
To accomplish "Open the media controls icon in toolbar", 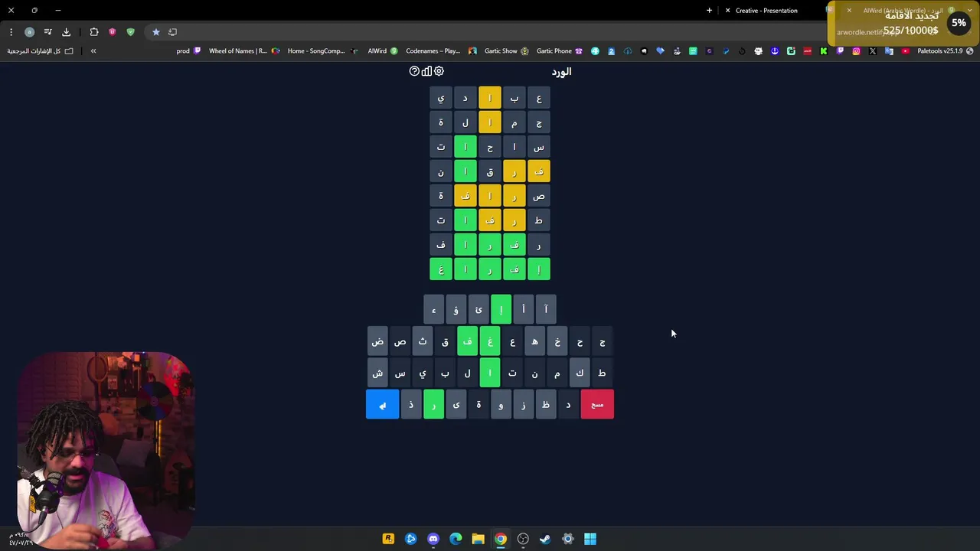I will [x=47, y=32].
